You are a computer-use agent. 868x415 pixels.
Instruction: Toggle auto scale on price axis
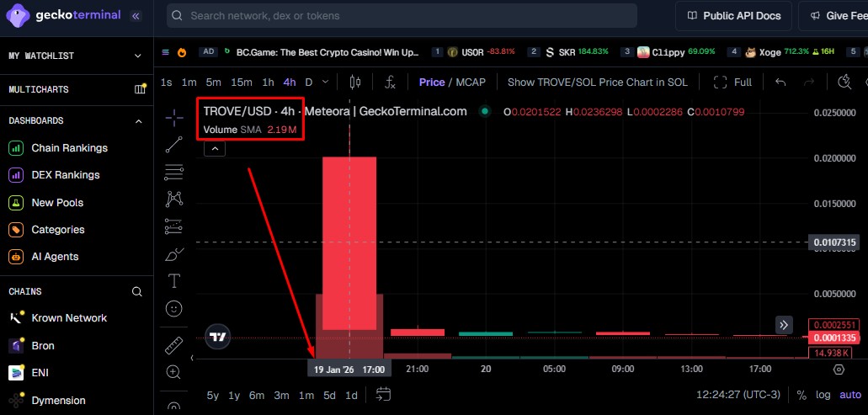tap(849, 395)
